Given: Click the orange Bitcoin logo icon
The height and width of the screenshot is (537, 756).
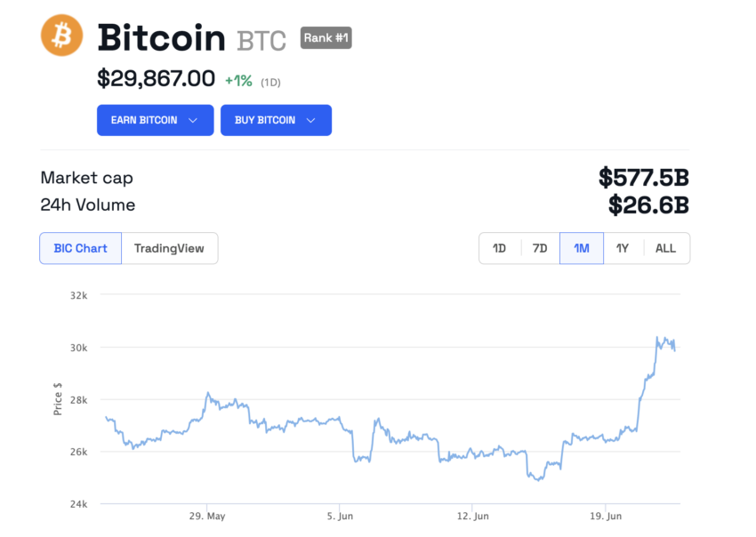Looking at the screenshot, I should click(x=61, y=36).
